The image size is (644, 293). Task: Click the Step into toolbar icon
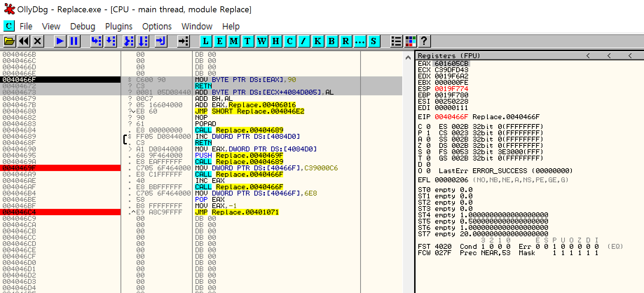[96, 41]
